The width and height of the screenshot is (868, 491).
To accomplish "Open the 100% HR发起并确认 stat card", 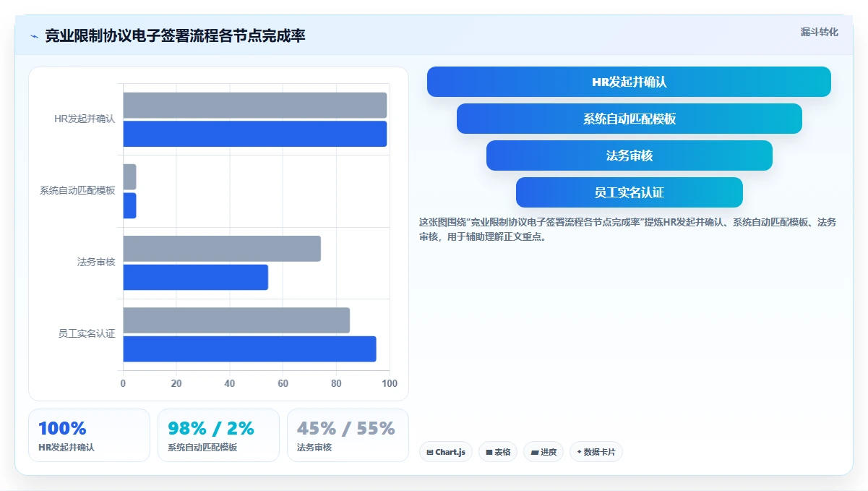I will [x=89, y=435].
